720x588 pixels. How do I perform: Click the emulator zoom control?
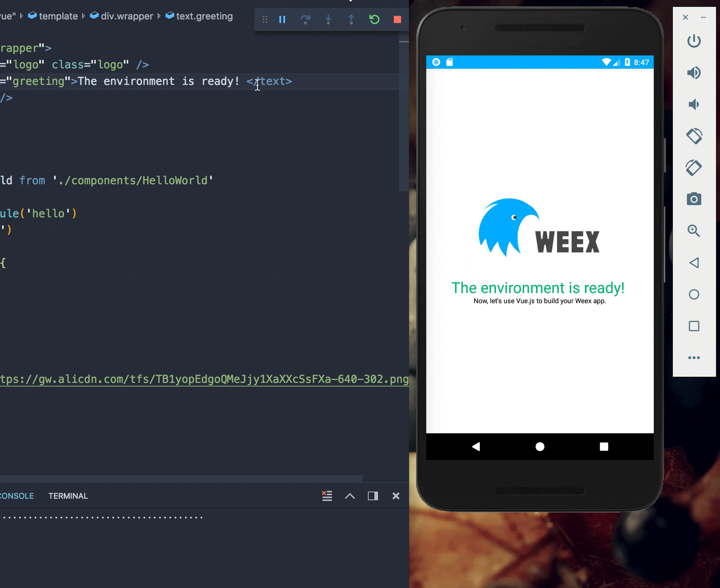coord(694,231)
